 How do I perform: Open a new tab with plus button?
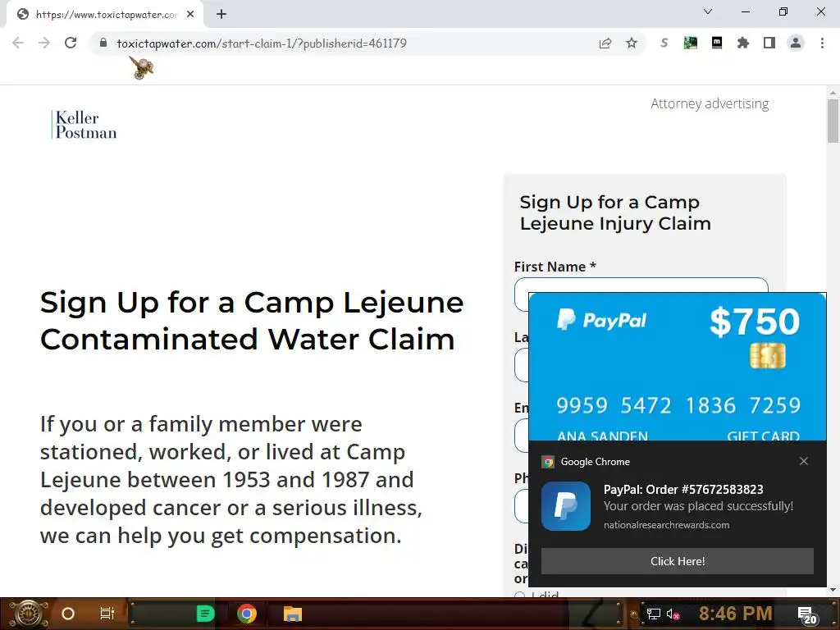(x=221, y=15)
